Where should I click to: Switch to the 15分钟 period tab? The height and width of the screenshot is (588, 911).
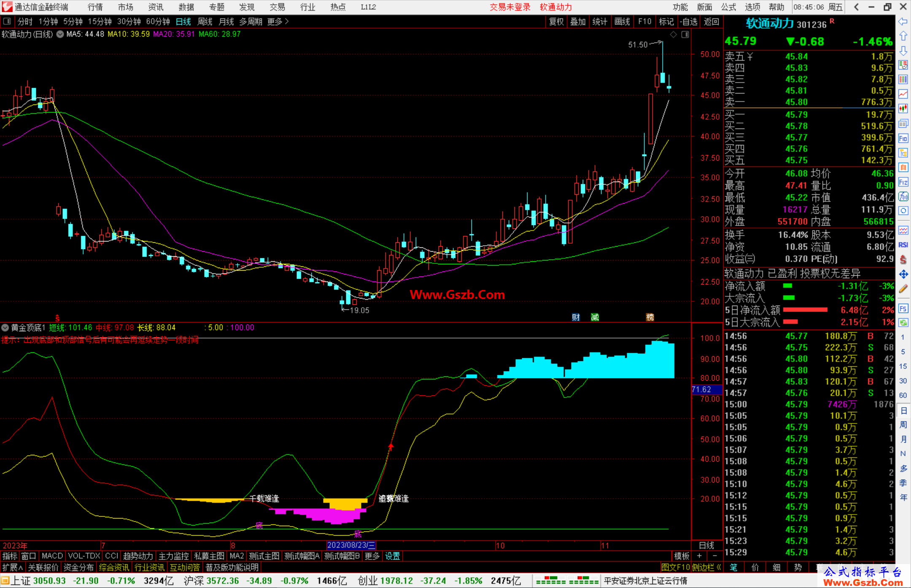(100, 21)
